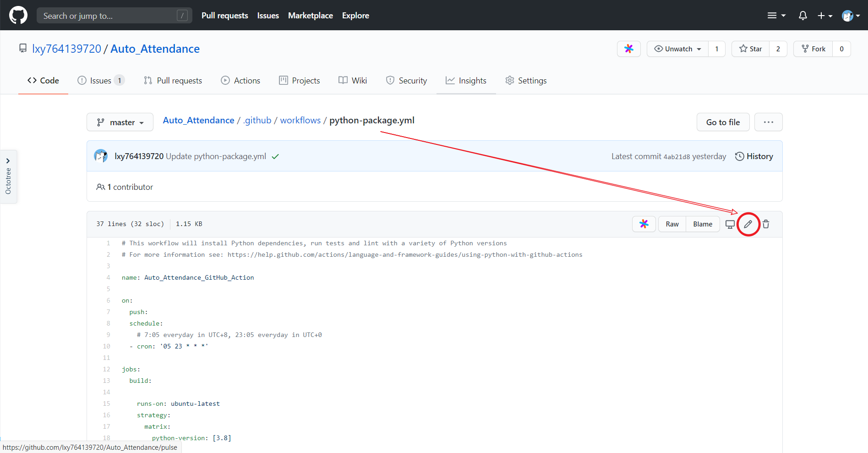Star the repository
The image size is (868, 453).
pyautogui.click(x=751, y=49)
